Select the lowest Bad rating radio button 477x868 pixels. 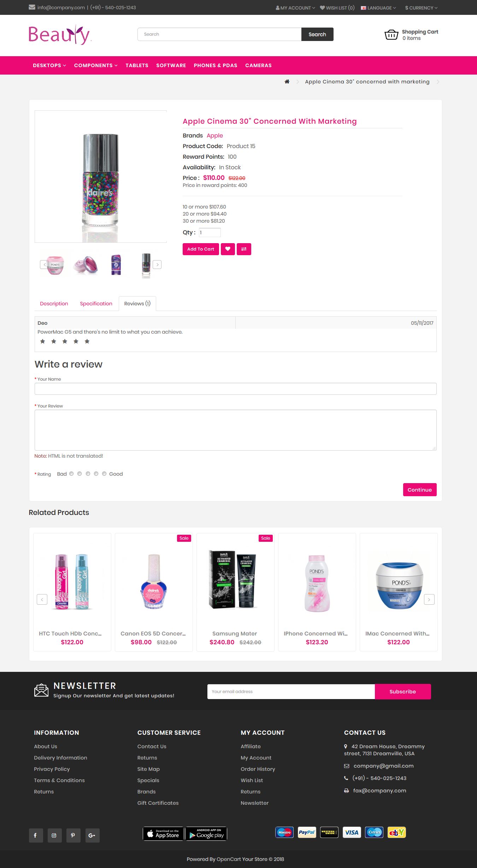[x=71, y=474]
